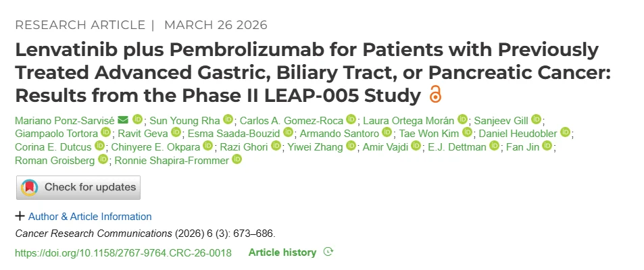Viewport: 644px width, 270px height.
Task: Open the ORCID icon next to Sun Young Rha
Action: [228, 119]
